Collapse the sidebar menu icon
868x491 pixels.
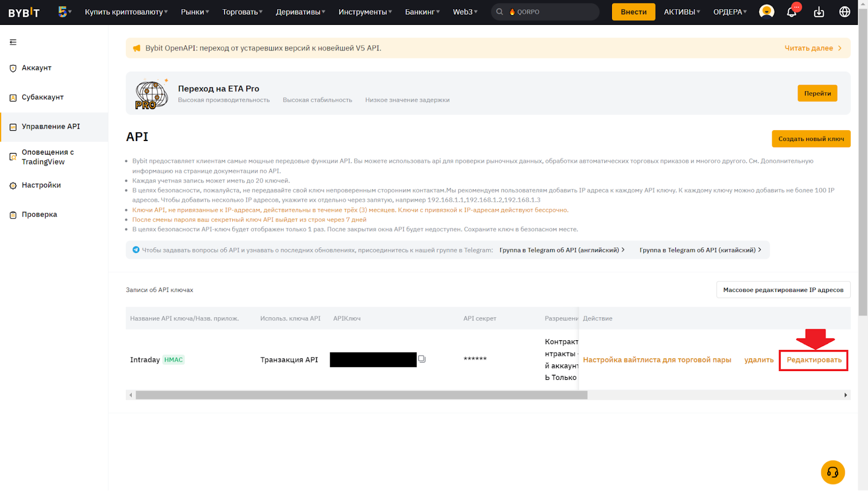13,42
